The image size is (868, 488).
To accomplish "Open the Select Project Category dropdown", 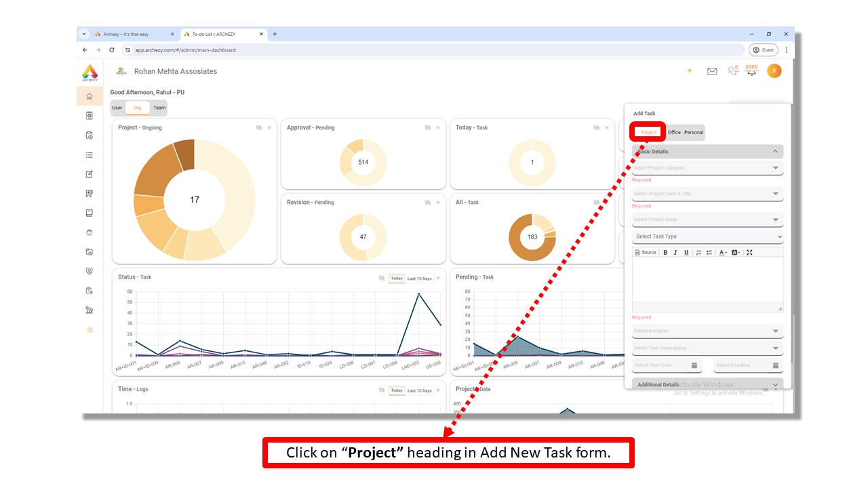I will (x=707, y=168).
